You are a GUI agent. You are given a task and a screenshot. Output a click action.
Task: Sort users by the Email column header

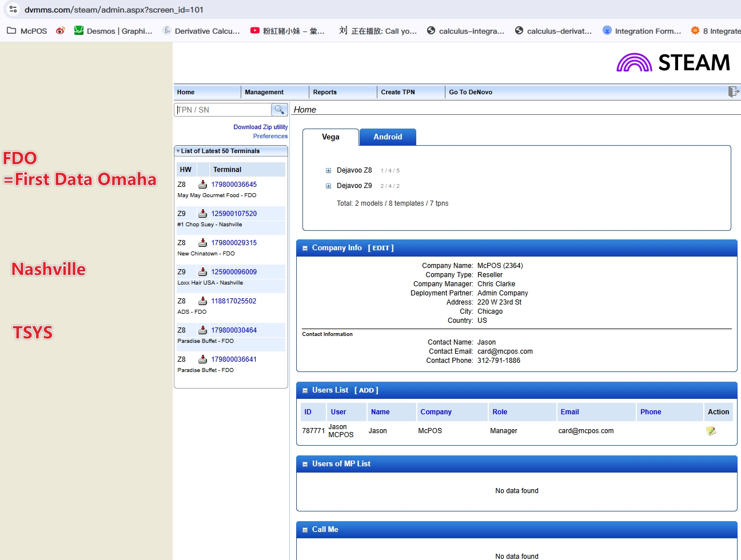coord(569,412)
